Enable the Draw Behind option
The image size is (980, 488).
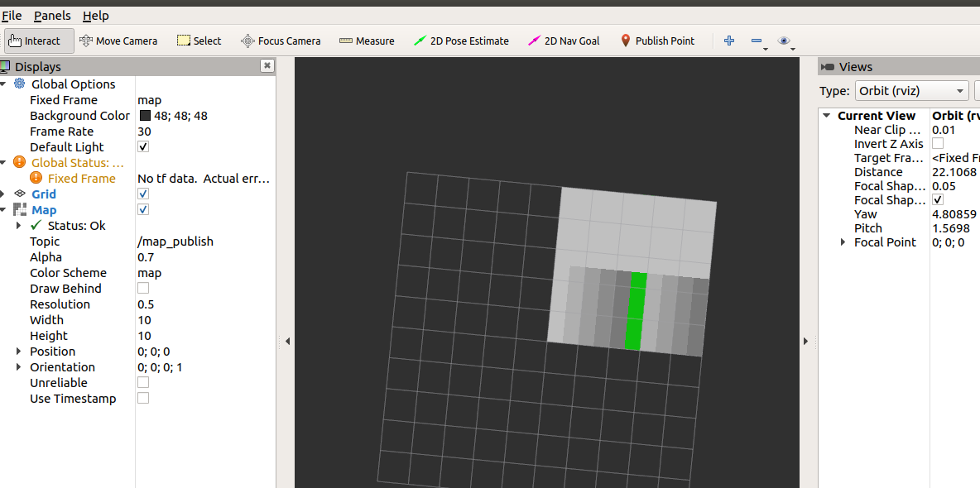142,288
